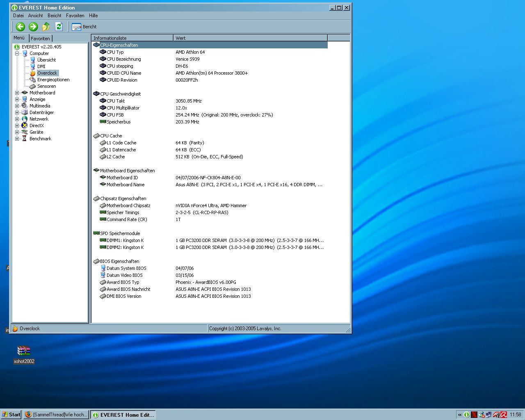This screenshot has height=420, width=525.
Task: Open the Windows Start menu
Action: [x=11, y=415]
